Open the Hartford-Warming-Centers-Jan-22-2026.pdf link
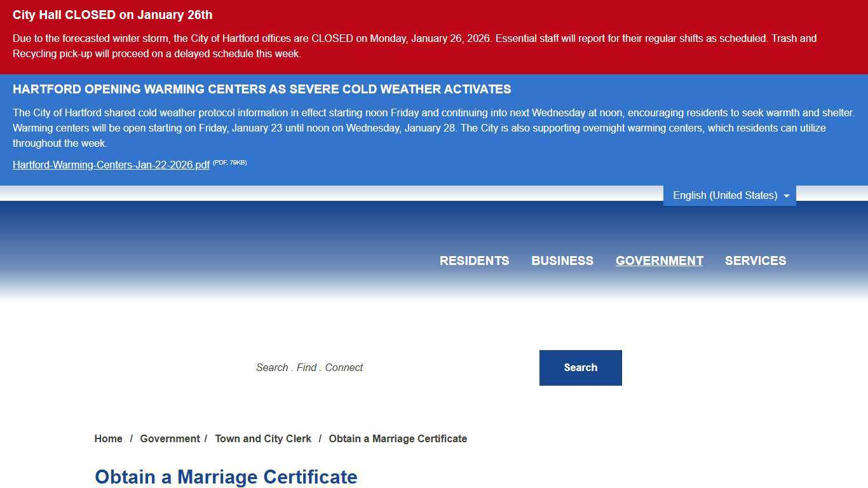The image size is (868, 488). pos(111,165)
